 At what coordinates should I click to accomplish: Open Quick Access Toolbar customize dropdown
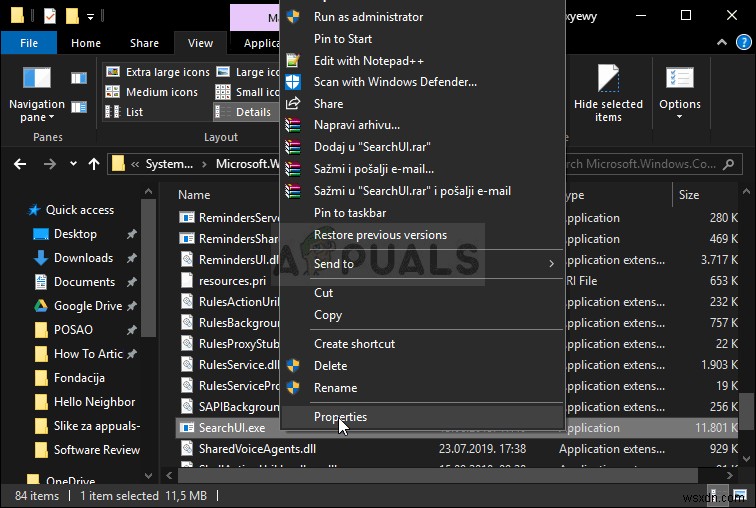pyautogui.click(x=90, y=17)
